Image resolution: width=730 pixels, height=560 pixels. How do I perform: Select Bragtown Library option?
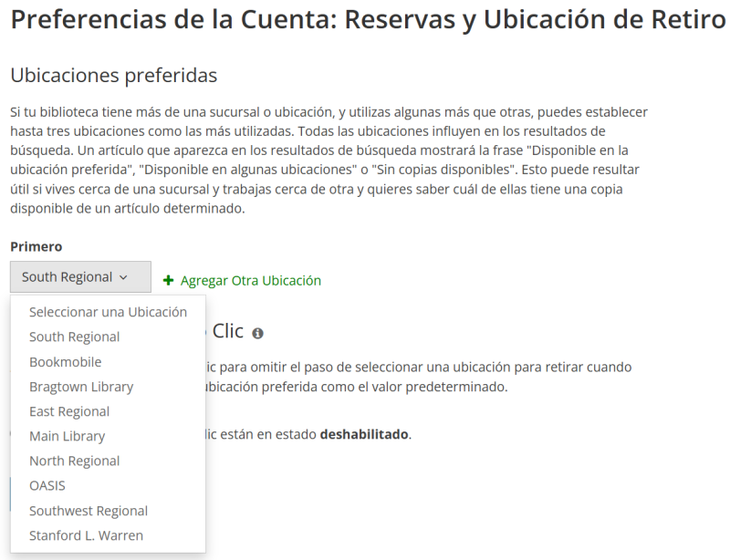point(81,387)
